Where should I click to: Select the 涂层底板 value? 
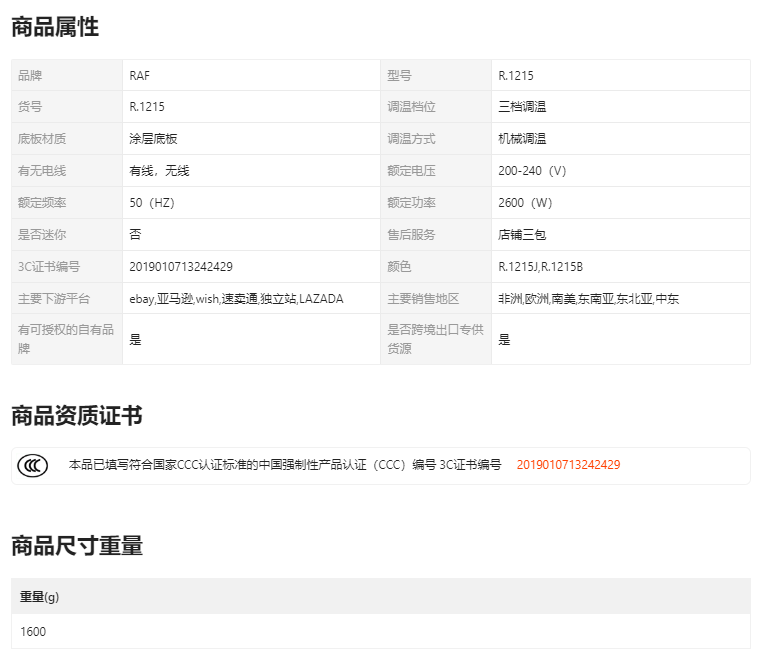point(153,139)
